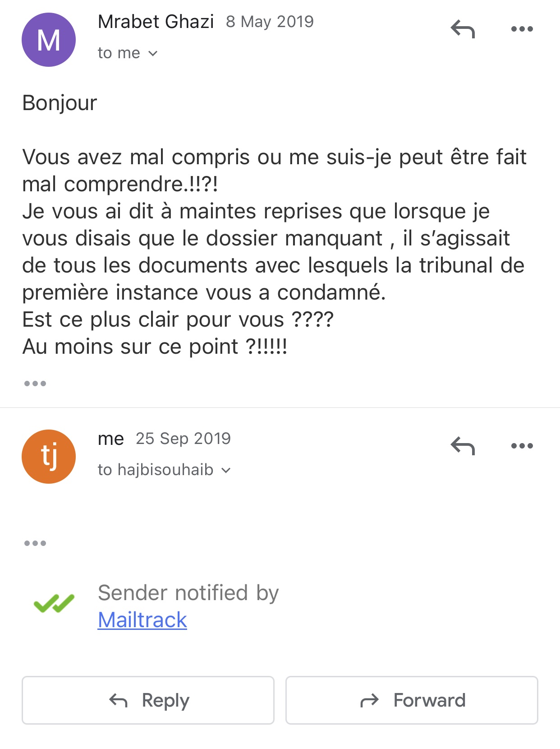Open more options for Mrabet Ghazi's email
The image size is (560, 749).
point(522,29)
